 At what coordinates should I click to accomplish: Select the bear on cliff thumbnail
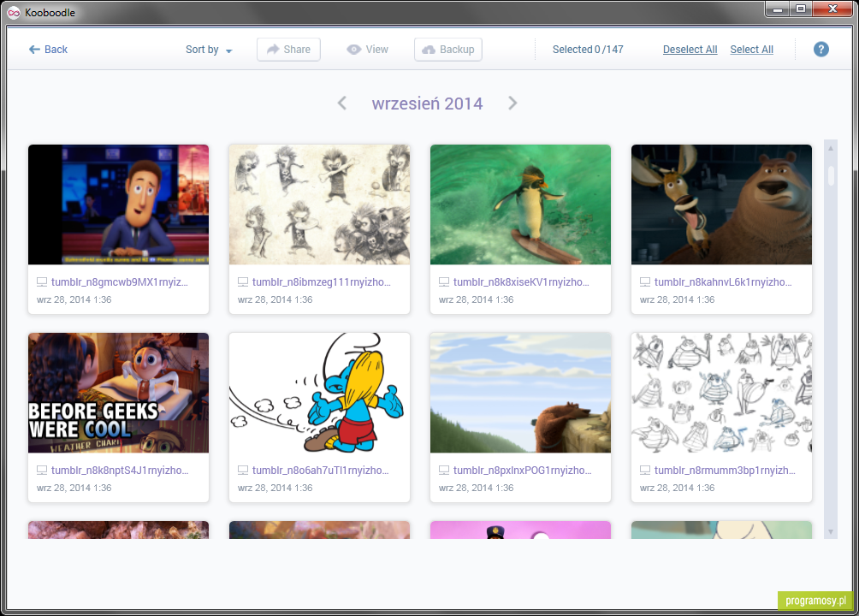click(520, 393)
